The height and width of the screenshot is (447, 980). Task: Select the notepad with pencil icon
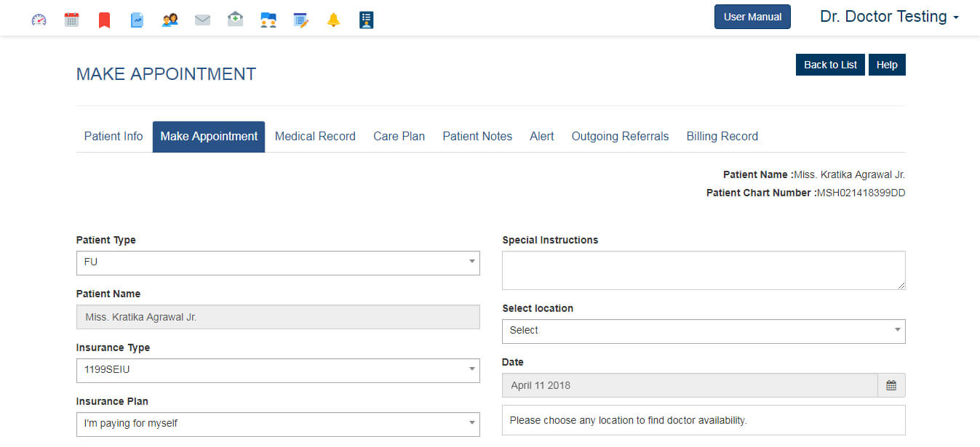(300, 20)
